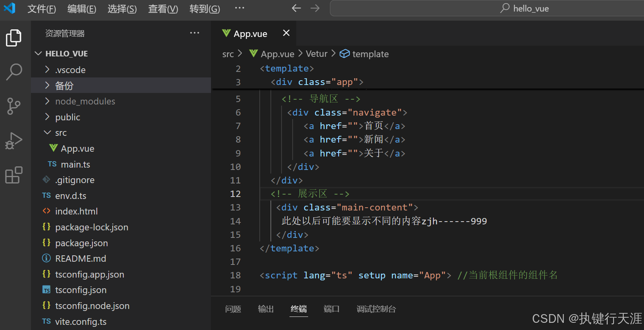This screenshot has width=644, height=330.
Task: Open the Explorer view in activity bar
Action: click(x=14, y=38)
